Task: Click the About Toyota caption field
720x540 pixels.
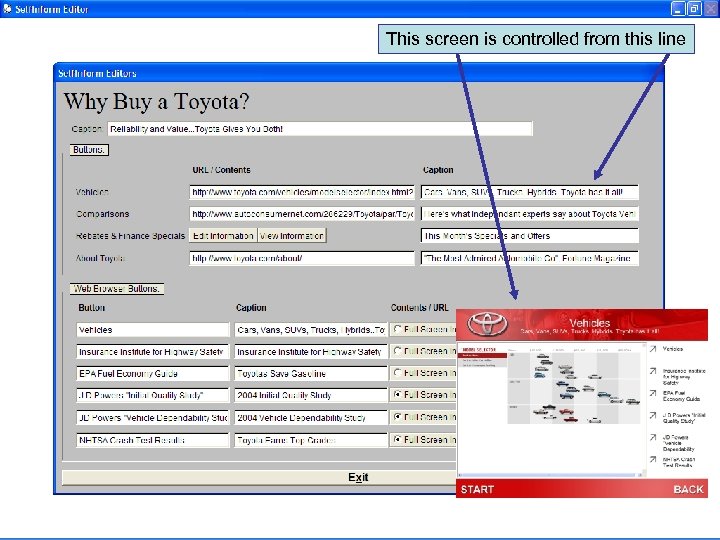Action: [529, 258]
